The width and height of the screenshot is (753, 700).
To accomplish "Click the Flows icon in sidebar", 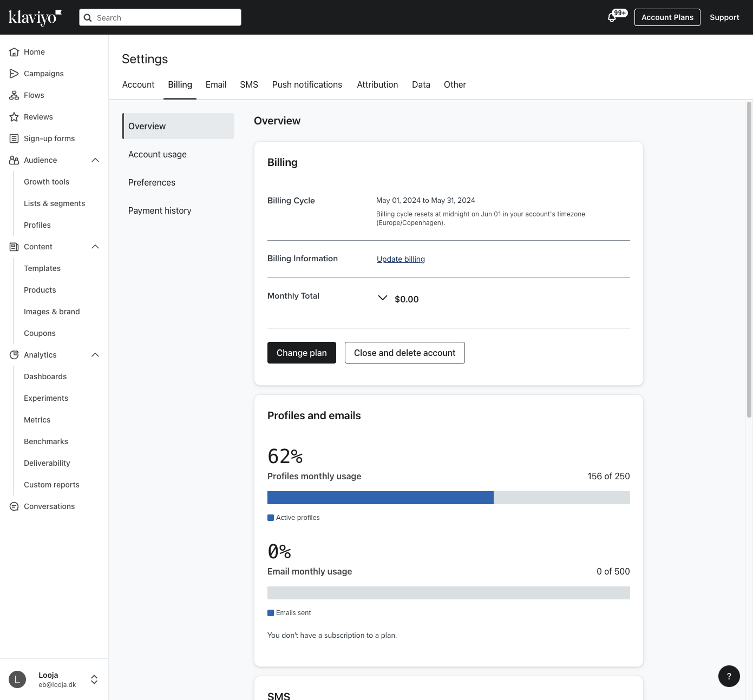I will coord(14,95).
